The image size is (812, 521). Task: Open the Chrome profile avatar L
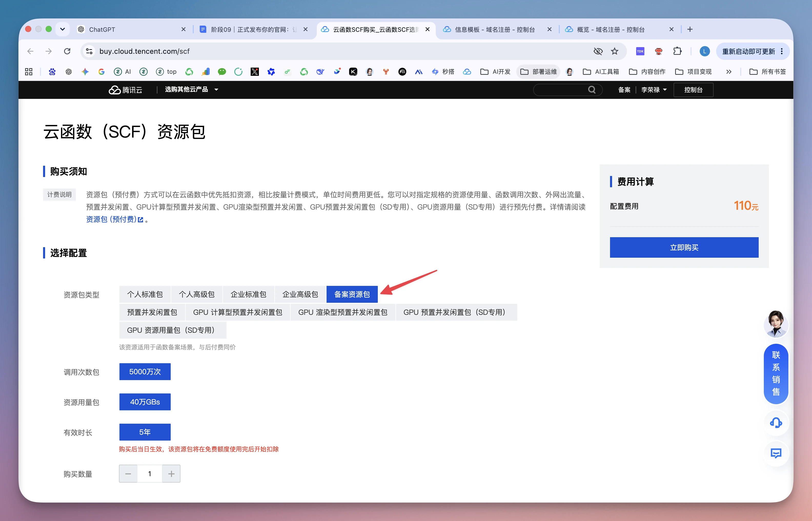coord(704,51)
